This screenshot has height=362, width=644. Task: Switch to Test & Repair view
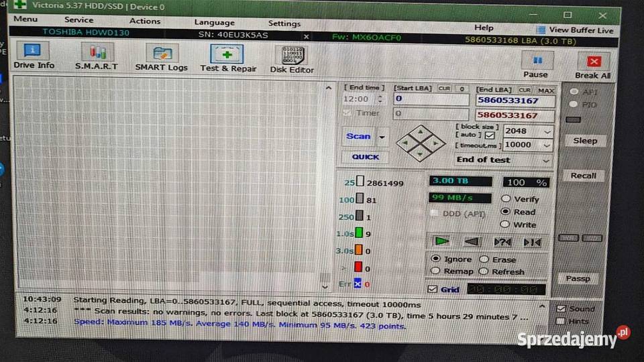(227, 58)
